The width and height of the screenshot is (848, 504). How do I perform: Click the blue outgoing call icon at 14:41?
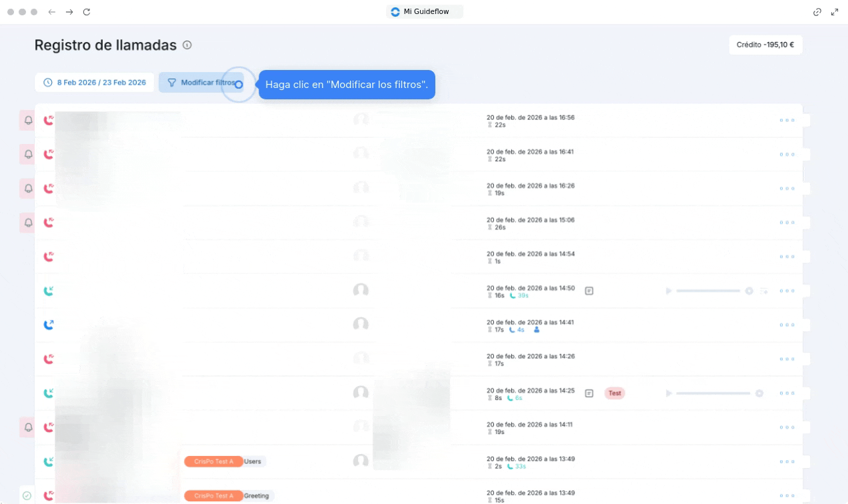(x=48, y=325)
